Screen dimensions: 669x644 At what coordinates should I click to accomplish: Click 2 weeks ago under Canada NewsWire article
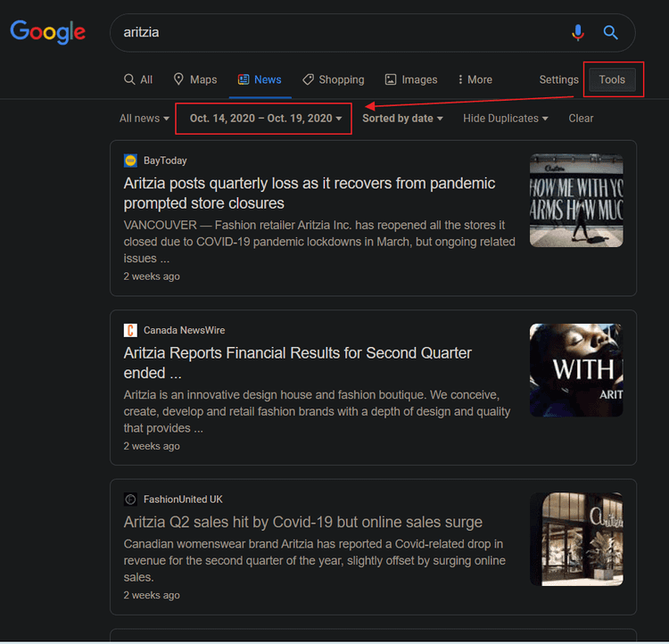[x=152, y=446]
